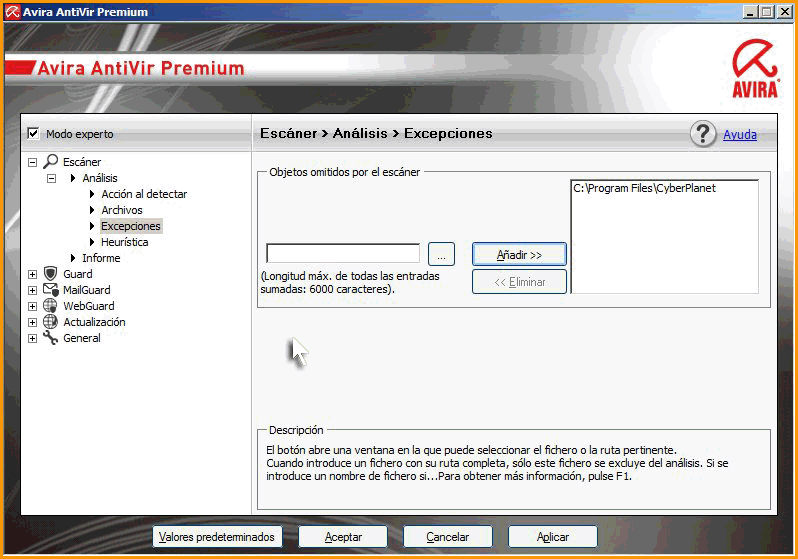Select Heurística in the tree

(x=125, y=242)
